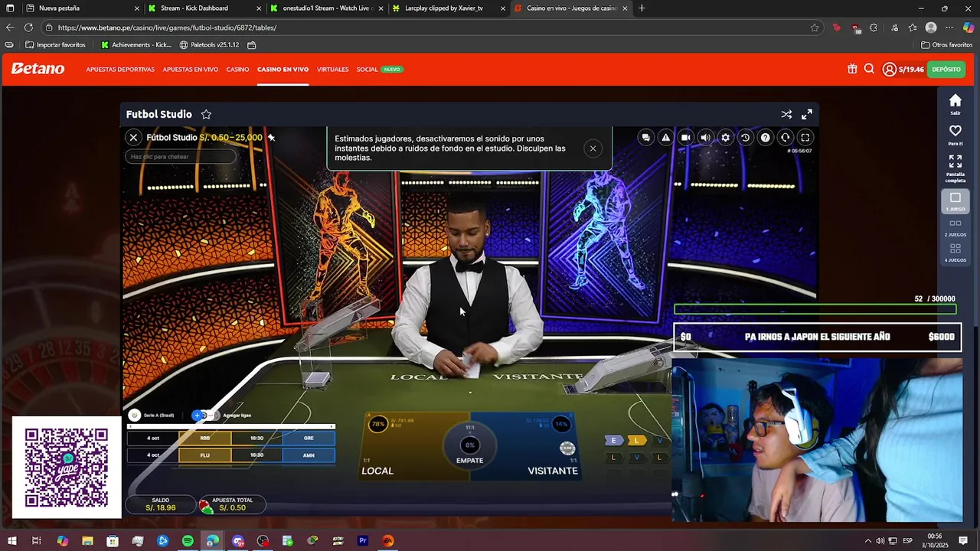Select the AMN team cell

(309, 455)
